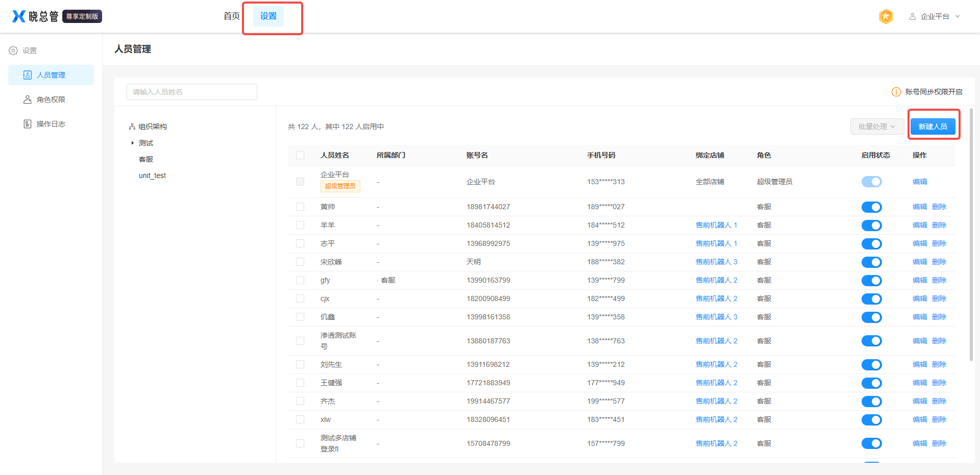
Task: Click 编辑 for 黄帅
Action: 920,207
